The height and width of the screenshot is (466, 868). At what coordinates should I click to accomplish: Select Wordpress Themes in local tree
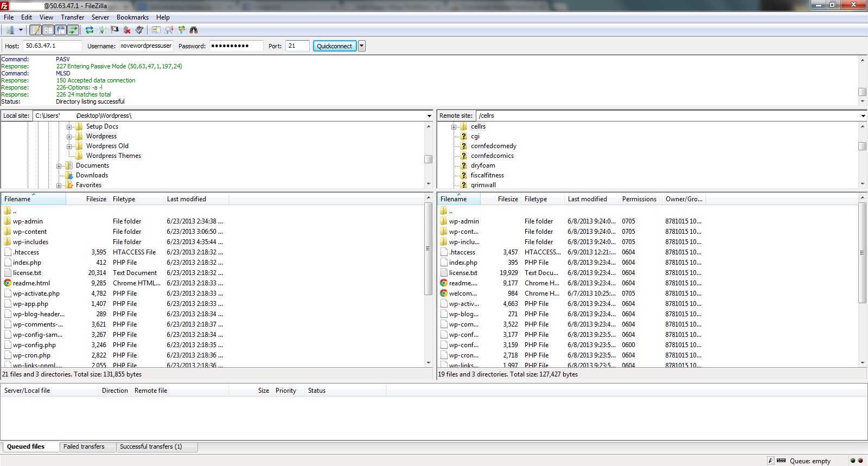coord(113,156)
